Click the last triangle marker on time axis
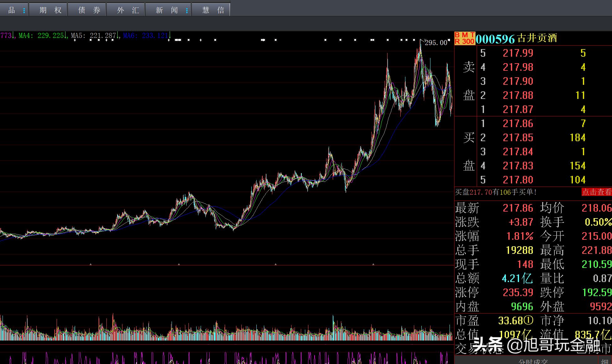Viewport: 612px width, 364px height. pos(373,264)
